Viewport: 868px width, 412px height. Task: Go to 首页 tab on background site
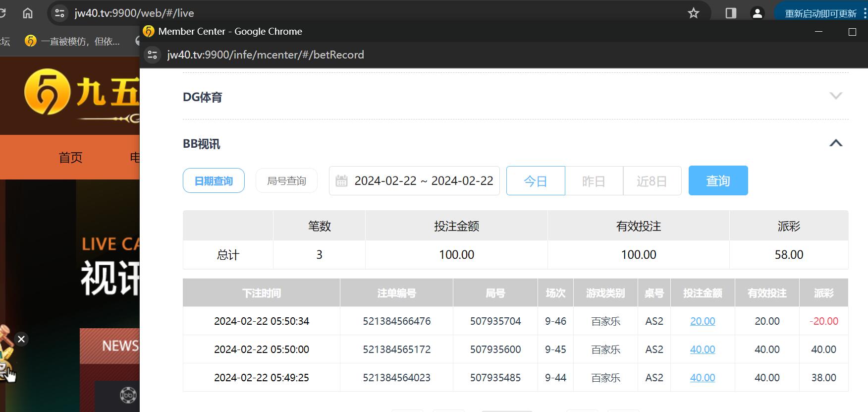click(x=70, y=157)
